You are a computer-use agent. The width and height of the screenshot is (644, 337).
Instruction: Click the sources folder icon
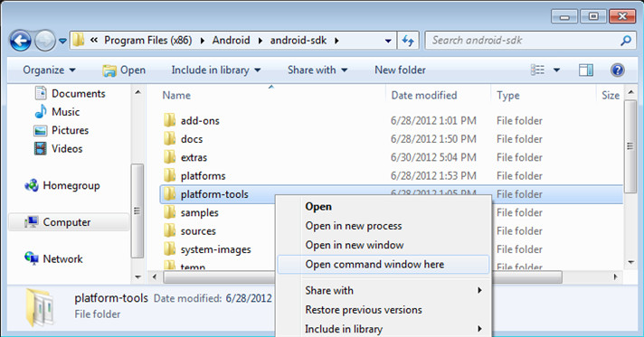(x=169, y=230)
